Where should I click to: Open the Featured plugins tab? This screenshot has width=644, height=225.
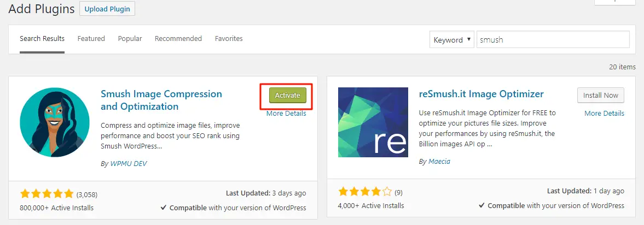click(91, 39)
